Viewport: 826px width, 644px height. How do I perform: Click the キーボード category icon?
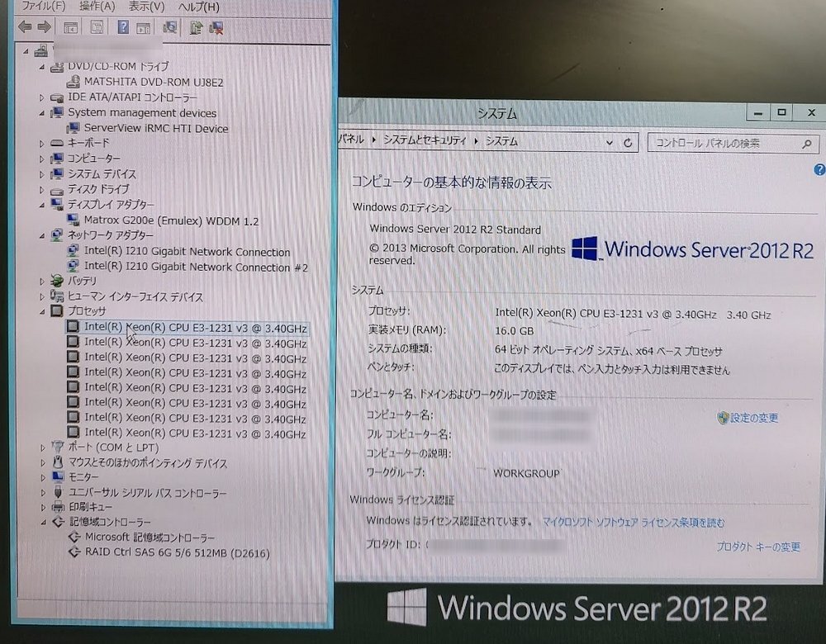[57, 143]
